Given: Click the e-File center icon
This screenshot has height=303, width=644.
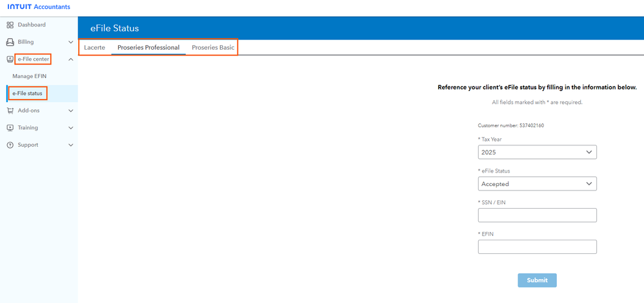Looking at the screenshot, I should 10,59.
